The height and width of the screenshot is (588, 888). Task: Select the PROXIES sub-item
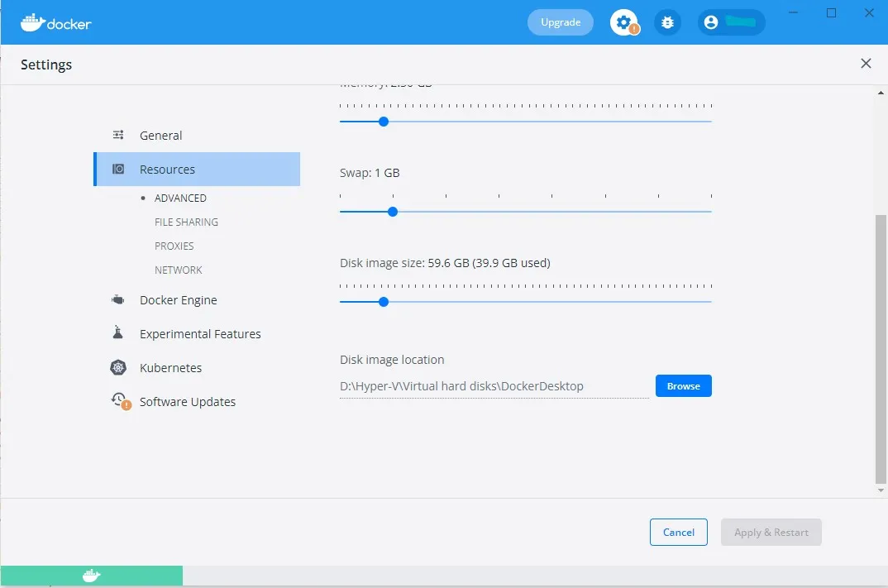pos(174,246)
